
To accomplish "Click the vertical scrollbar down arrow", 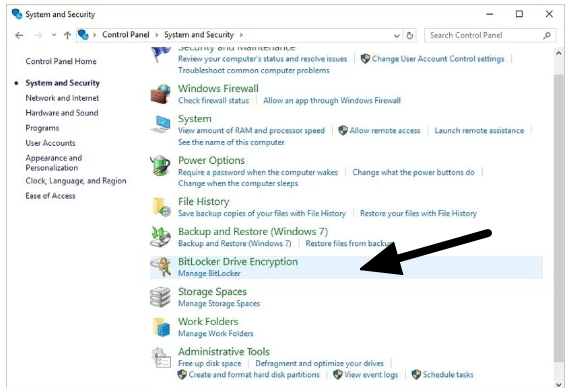I will tap(558, 384).
